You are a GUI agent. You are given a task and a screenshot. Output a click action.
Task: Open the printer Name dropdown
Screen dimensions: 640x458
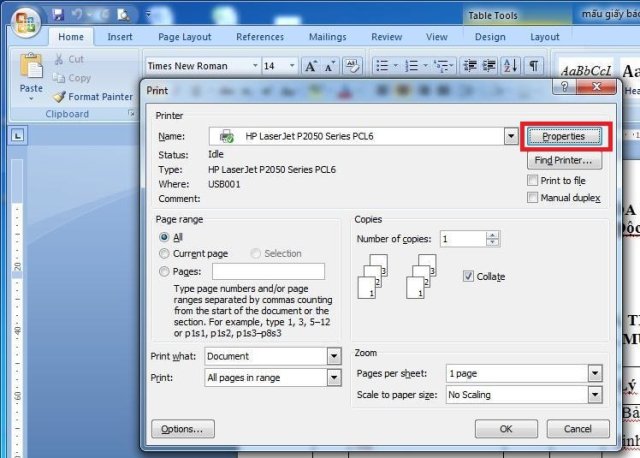coord(511,136)
